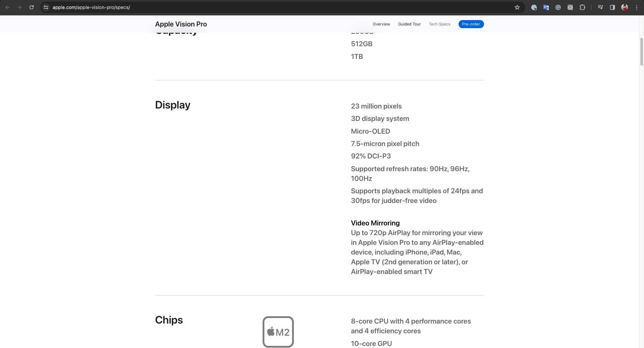The width and height of the screenshot is (644, 348).
Task: Open the site information icon
Action: tap(46, 7)
